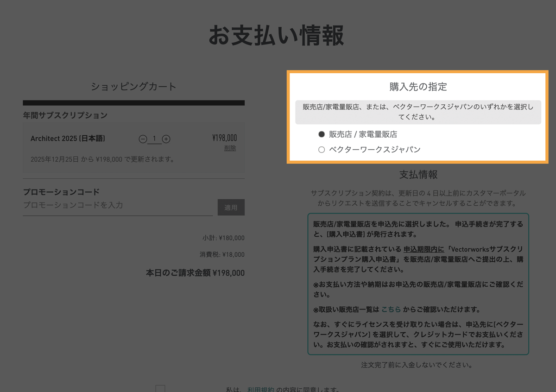Click the 年間サブスクリプション label

65,115
